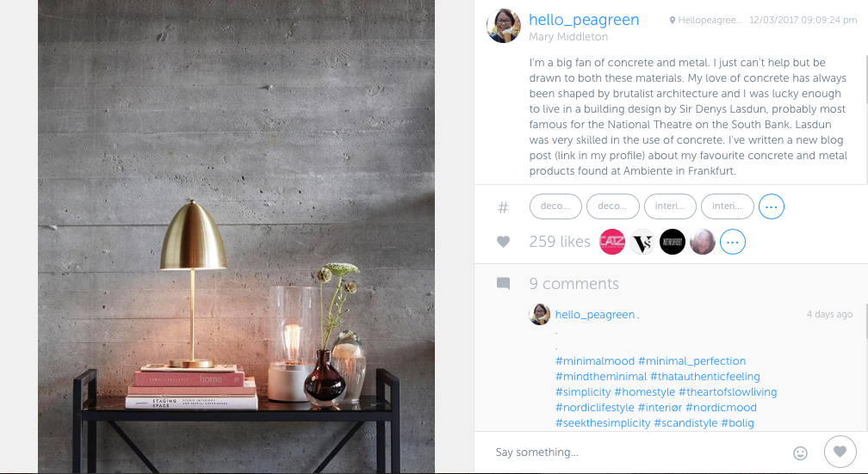Click hello_peagreen commenter name in comments
The image size is (868, 474).
595,314
